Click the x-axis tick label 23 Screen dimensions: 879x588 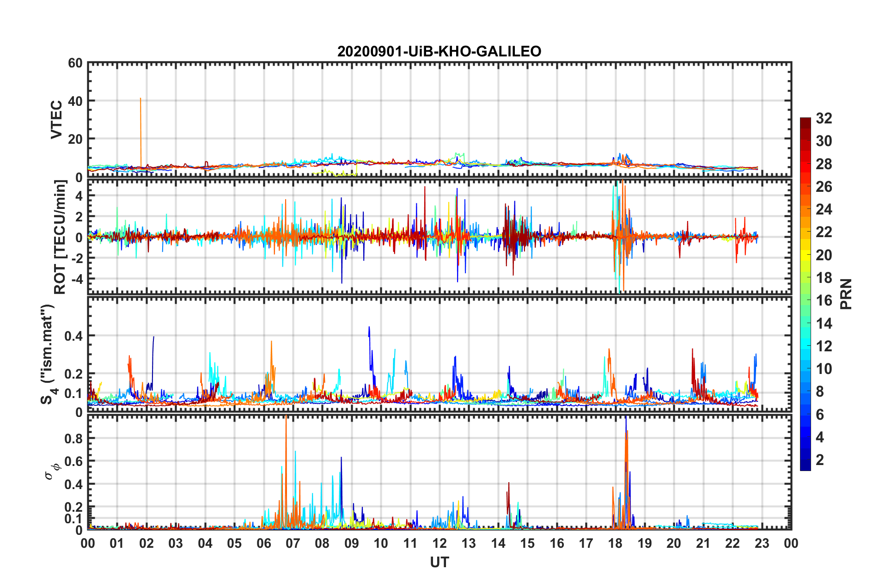762,543
